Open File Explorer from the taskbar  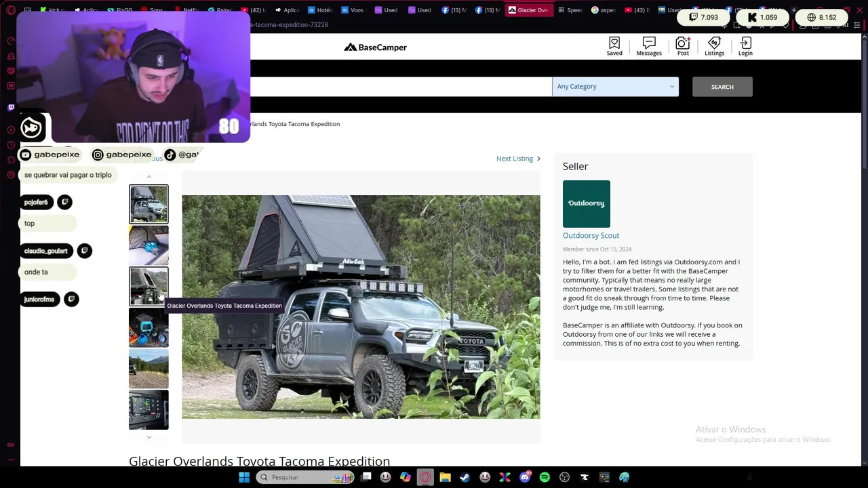[445, 477]
